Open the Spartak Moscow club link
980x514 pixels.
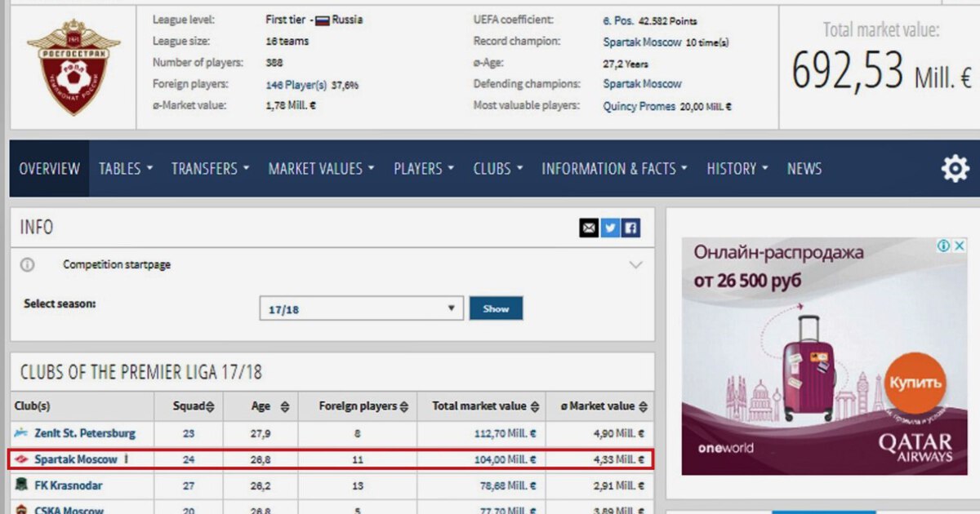pos(76,459)
